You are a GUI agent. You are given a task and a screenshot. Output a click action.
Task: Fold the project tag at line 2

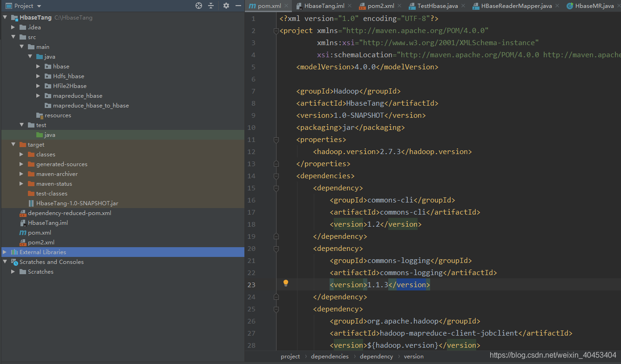(x=276, y=31)
